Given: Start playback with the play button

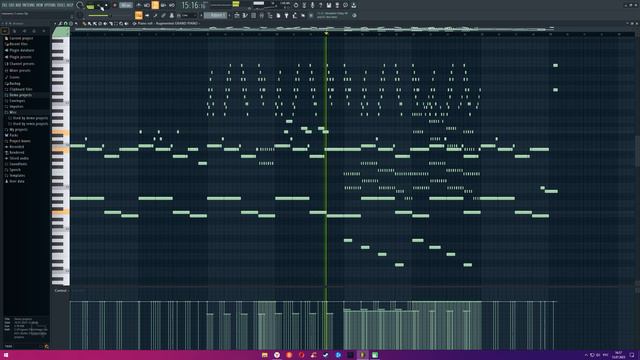Looking at the screenshot, I should click(x=100, y=7).
